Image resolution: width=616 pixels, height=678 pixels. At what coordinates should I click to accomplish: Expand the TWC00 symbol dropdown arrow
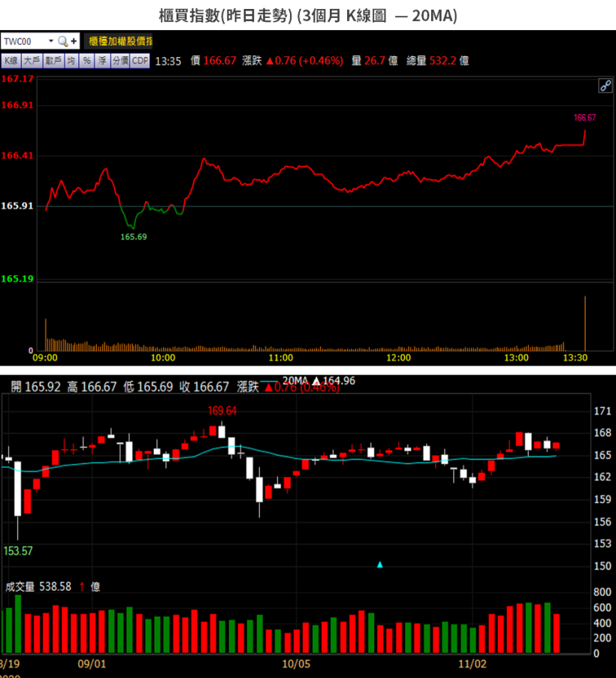pyautogui.click(x=50, y=41)
